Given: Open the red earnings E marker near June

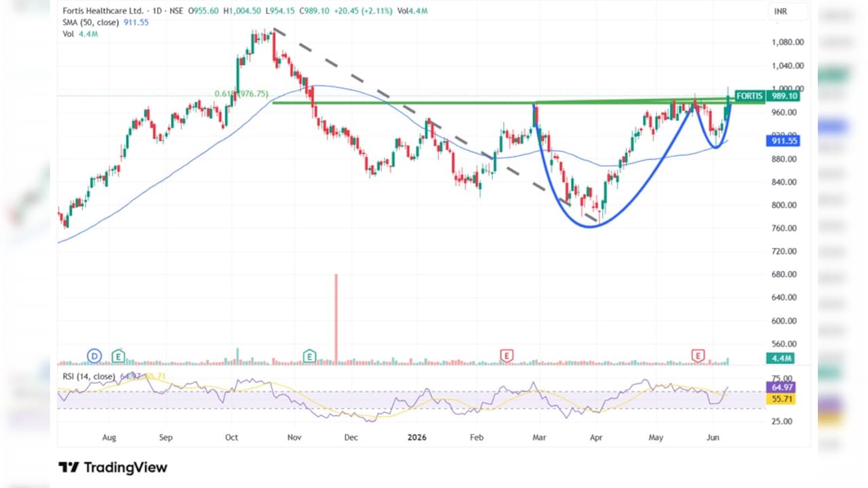Looking at the screenshot, I should tap(698, 355).
